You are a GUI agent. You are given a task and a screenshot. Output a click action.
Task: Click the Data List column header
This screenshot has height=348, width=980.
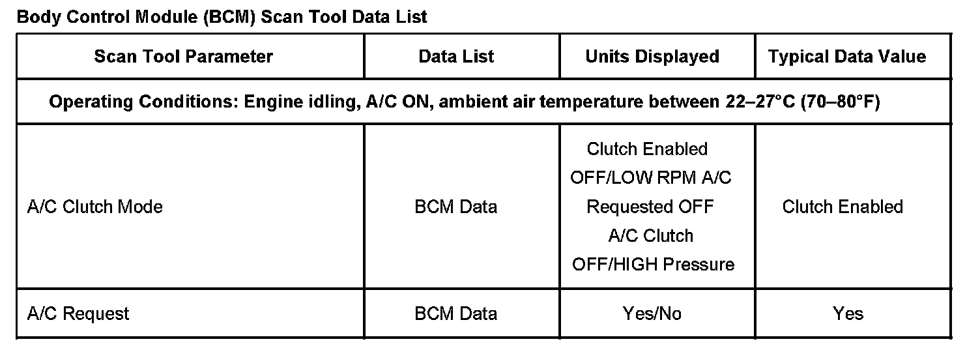(456, 57)
